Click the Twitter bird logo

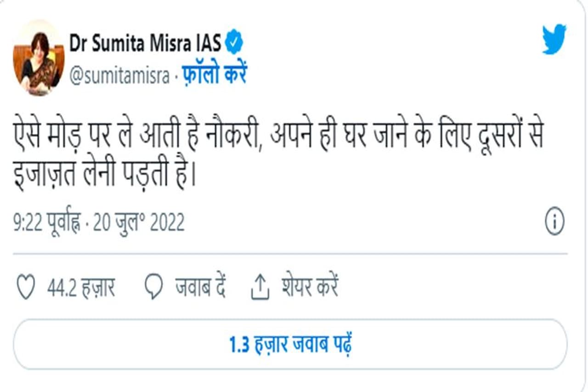pyautogui.click(x=554, y=40)
